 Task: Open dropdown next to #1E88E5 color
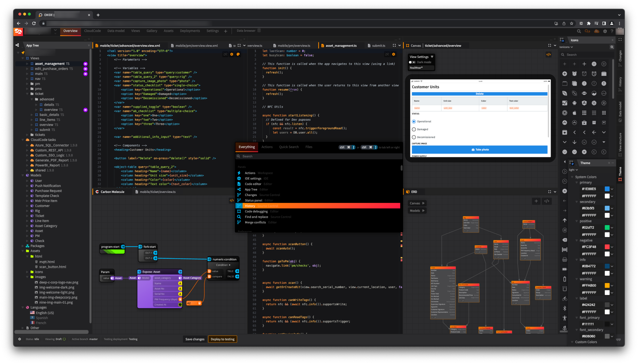tap(612, 189)
